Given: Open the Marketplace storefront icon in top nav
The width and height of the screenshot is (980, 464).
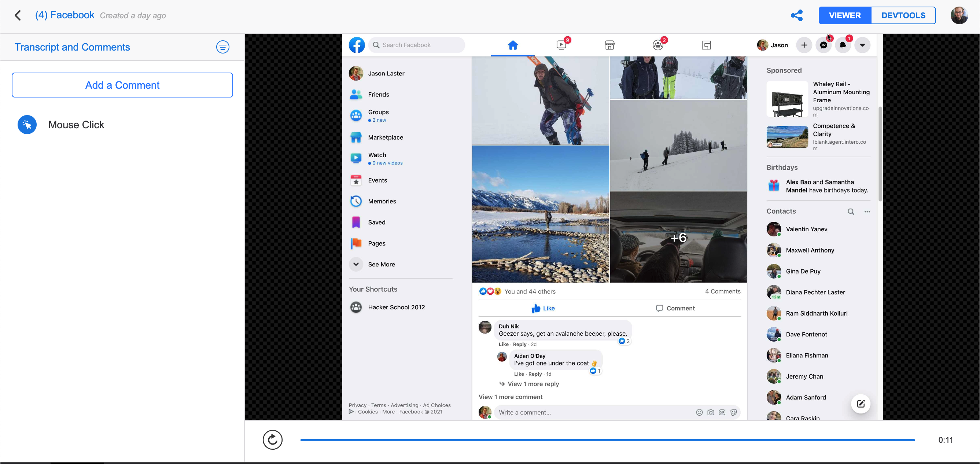Looking at the screenshot, I should (609, 45).
